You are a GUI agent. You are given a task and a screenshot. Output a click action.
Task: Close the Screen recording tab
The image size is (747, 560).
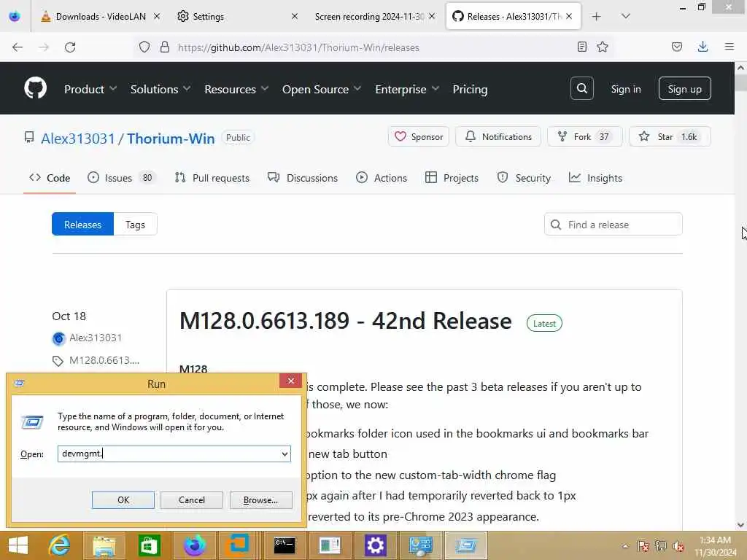pos(432,16)
